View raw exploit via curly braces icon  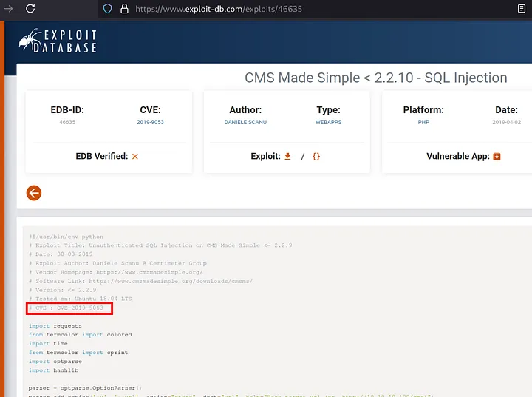[x=316, y=156]
